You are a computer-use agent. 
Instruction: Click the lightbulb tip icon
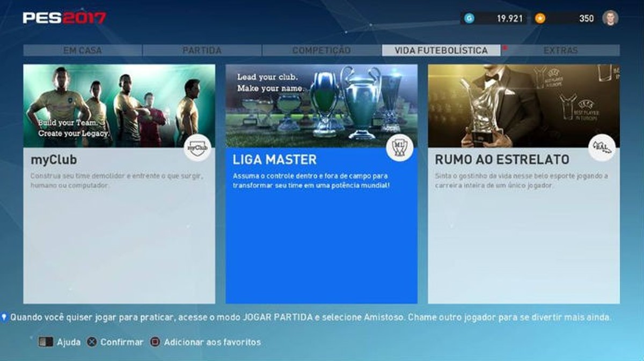click(x=5, y=318)
